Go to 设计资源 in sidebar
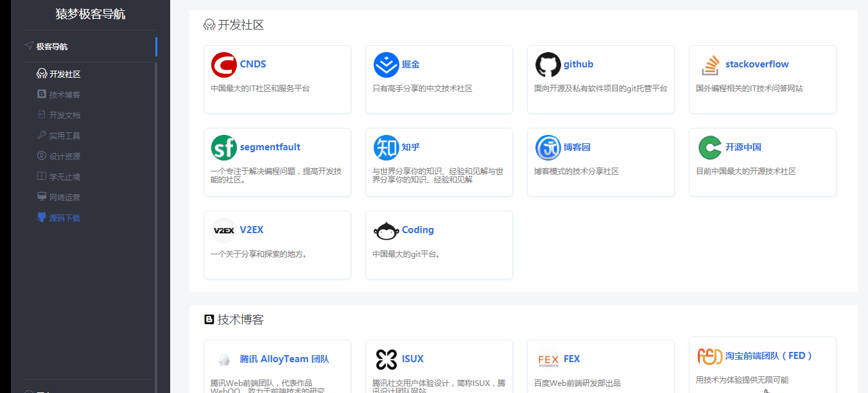The height and width of the screenshot is (393, 868). click(x=65, y=156)
